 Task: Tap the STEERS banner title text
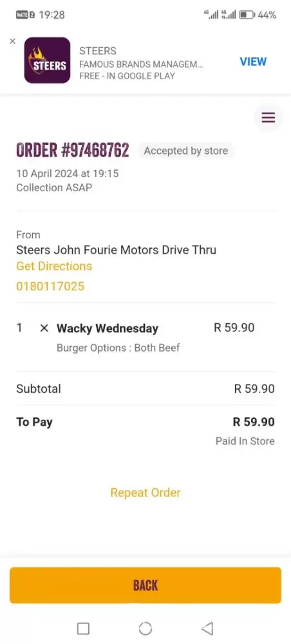point(98,51)
